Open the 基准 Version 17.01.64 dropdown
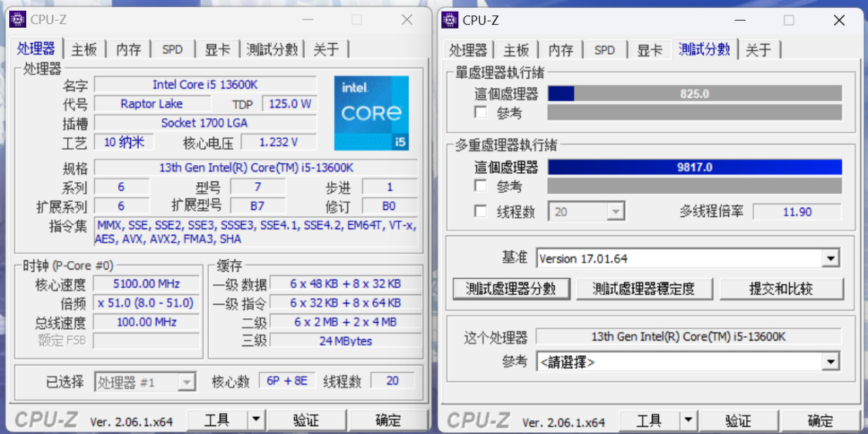The image size is (868, 434). coord(688,258)
